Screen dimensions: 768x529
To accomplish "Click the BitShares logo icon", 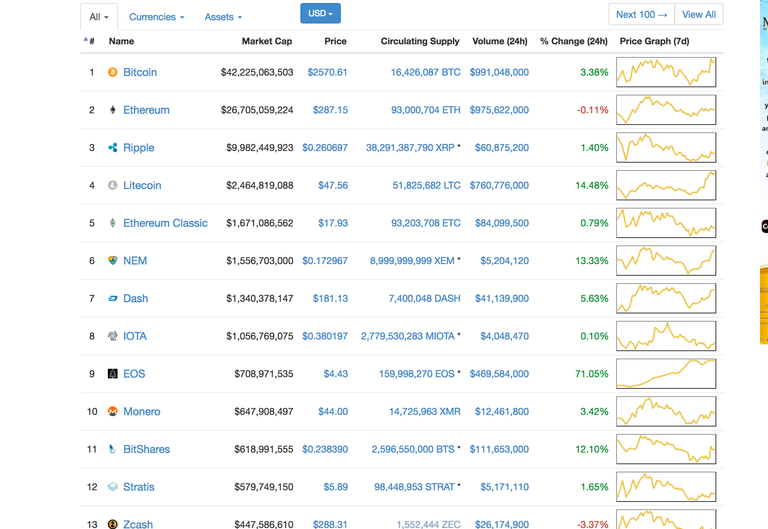I will point(113,449).
